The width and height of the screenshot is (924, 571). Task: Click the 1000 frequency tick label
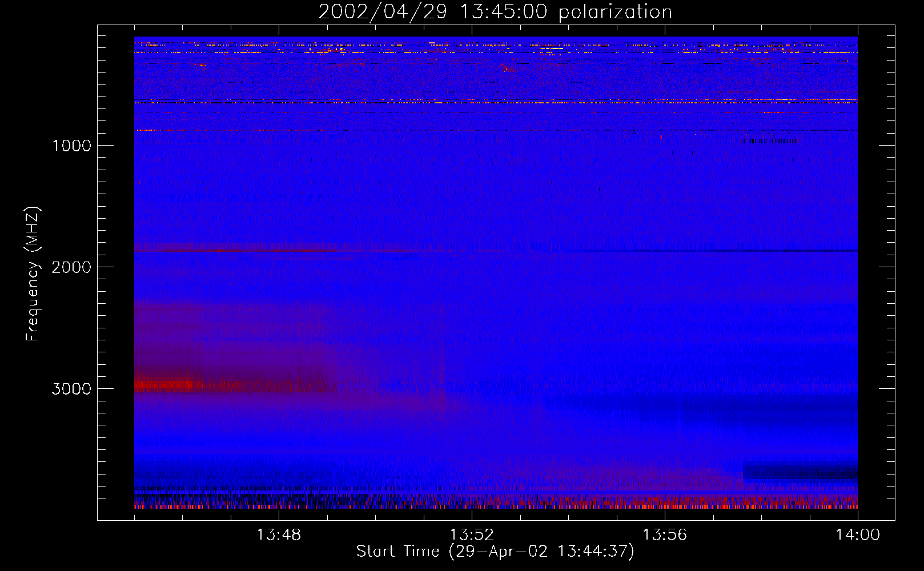(x=71, y=146)
